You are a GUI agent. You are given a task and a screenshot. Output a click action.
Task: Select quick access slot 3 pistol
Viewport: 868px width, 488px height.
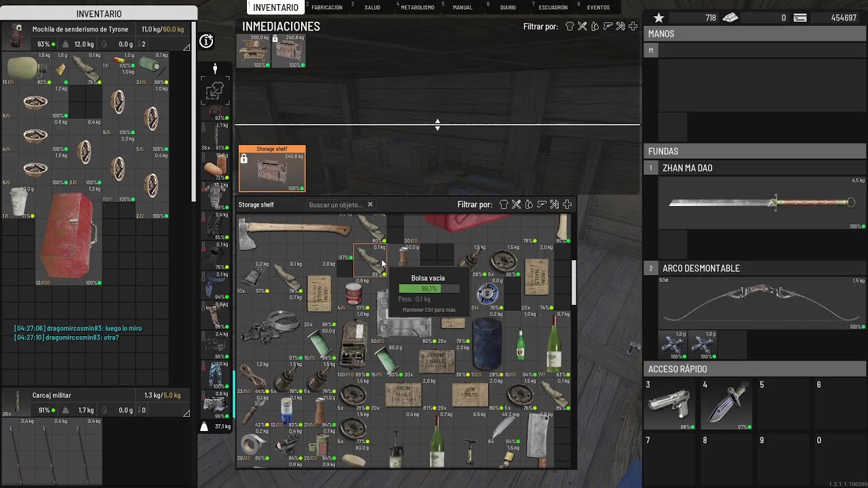[x=670, y=404]
